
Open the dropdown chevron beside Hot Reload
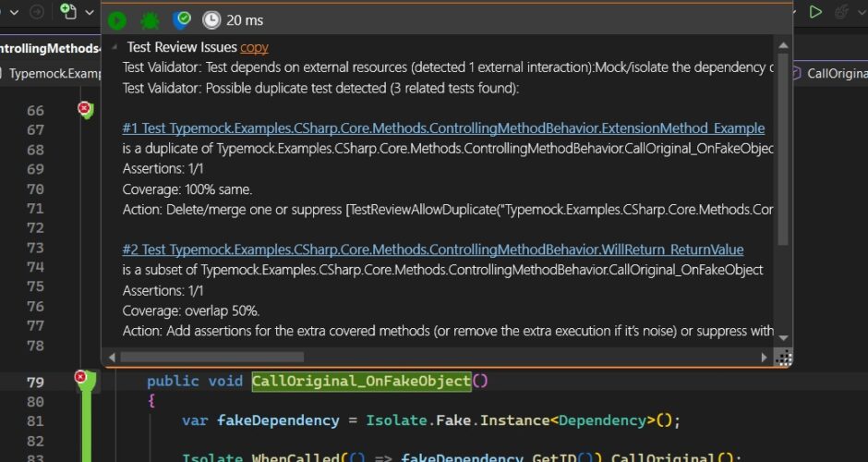point(861,12)
